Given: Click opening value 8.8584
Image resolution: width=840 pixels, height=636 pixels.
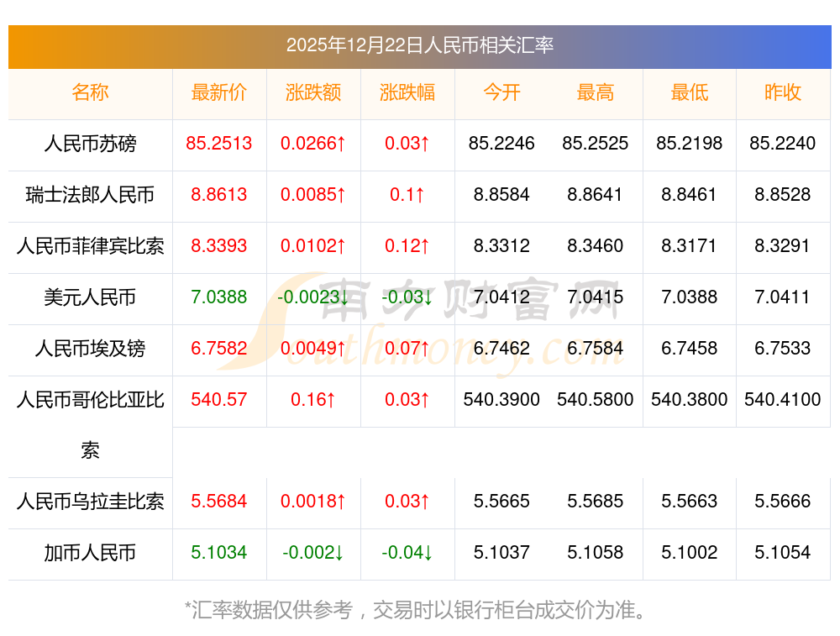Looking at the screenshot, I should [x=501, y=194].
